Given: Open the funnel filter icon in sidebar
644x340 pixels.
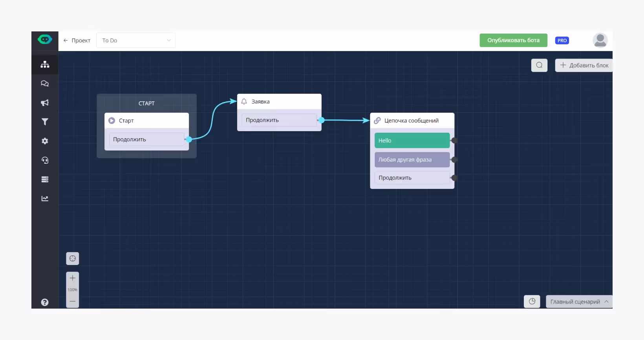Looking at the screenshot, I should click(x=45, y=122).
